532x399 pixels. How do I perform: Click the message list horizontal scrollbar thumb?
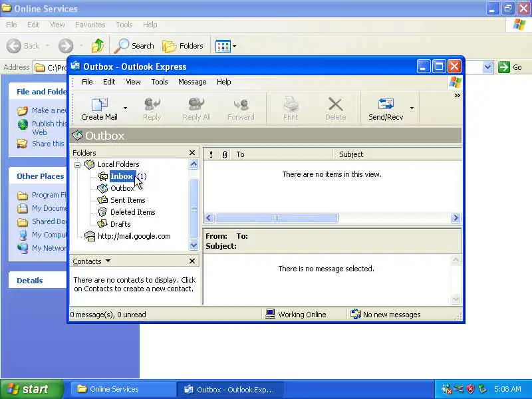coord(277,218)
